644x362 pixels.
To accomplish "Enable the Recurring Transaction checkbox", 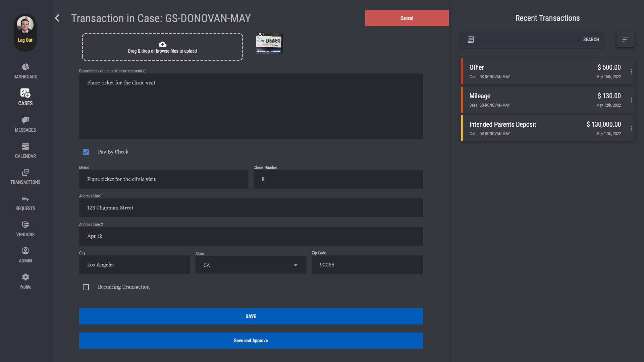I will pyautogui.click(x=86, y=287).
